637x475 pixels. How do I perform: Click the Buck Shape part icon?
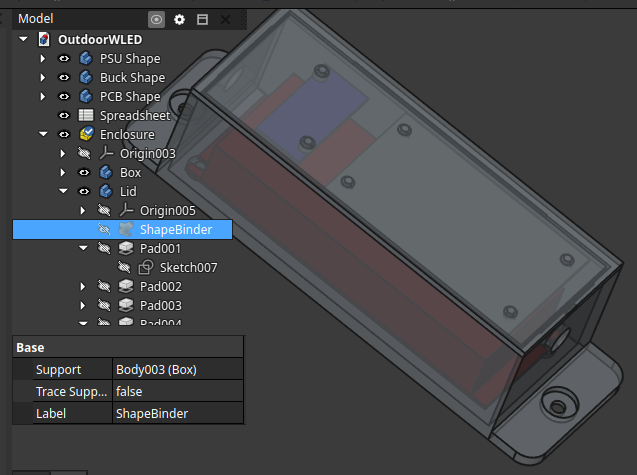click(86, 77)
